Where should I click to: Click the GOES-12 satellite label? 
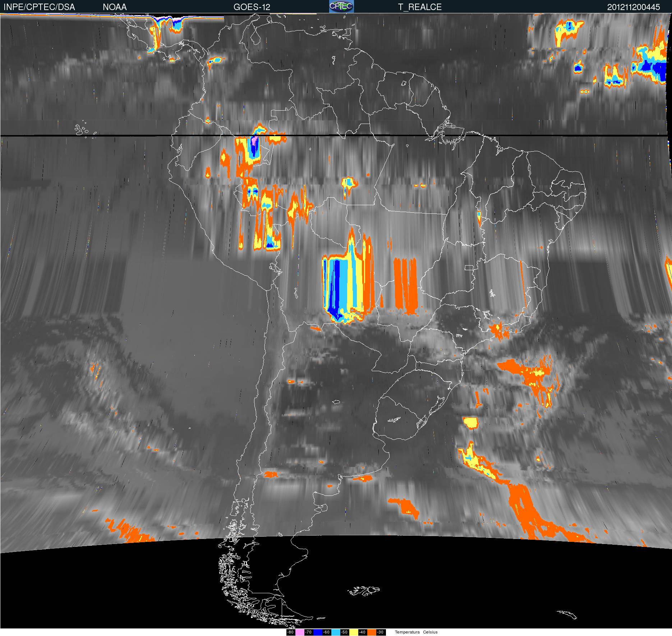click(252, 7)
